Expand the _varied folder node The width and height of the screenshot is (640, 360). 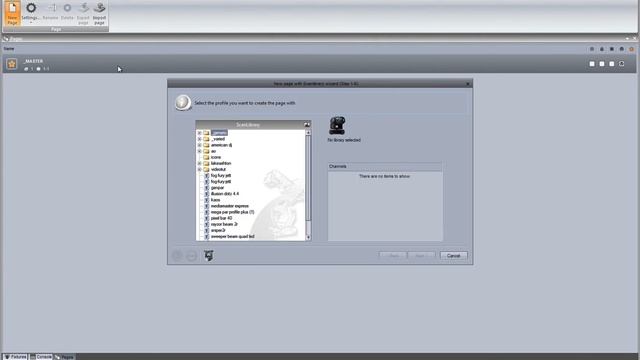[x=199, y=139]
